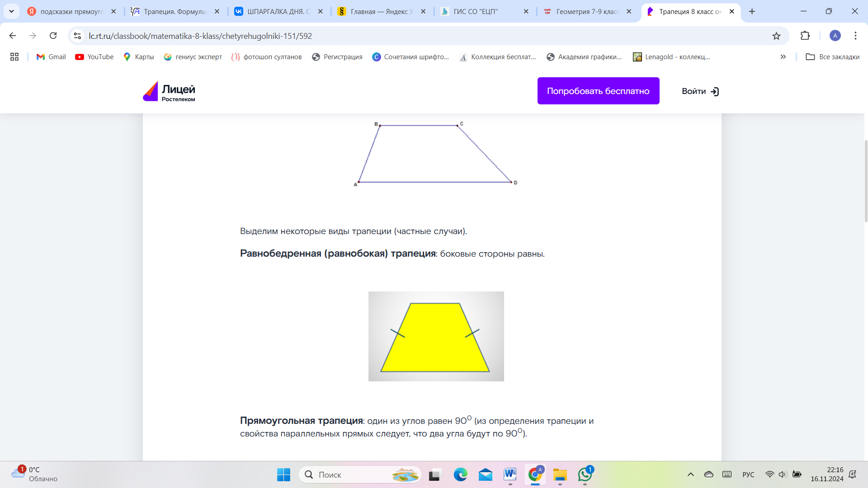
Task: Open the Сочетания шрифтов bookmark
Action: 410,57
